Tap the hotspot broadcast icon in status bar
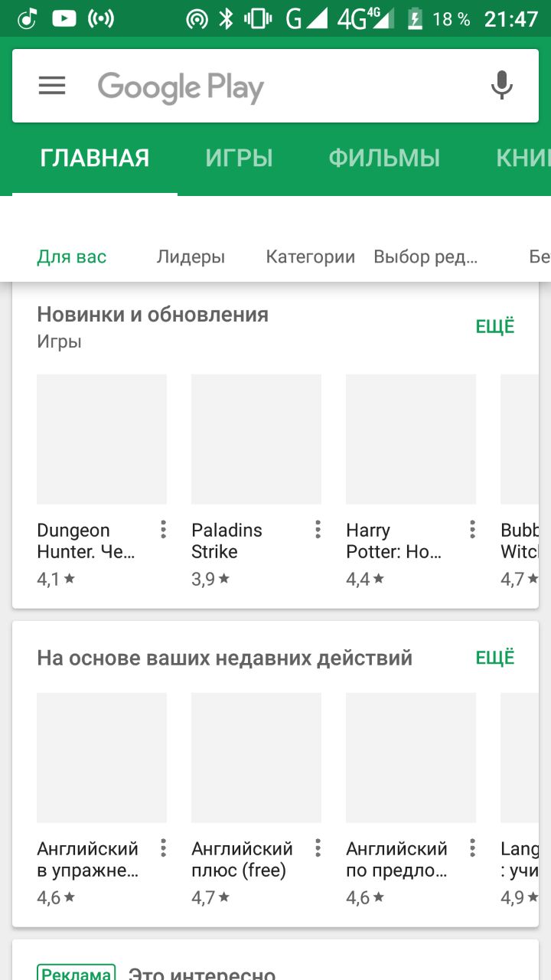 tap(101, 18)
